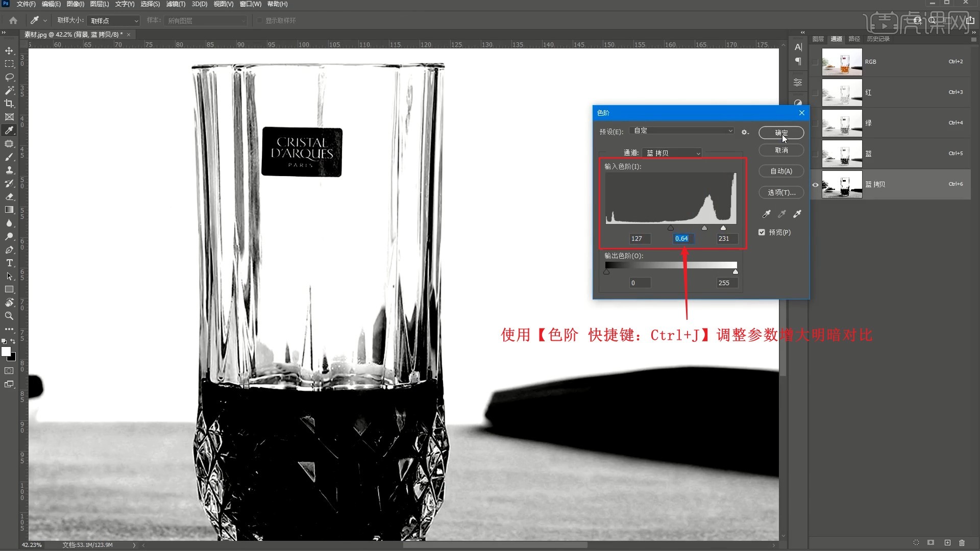The width and height of the screenshot is (980, 551).
Task: Select the Eraser tool
Action: pyautogui.click(x=9, y=196)
